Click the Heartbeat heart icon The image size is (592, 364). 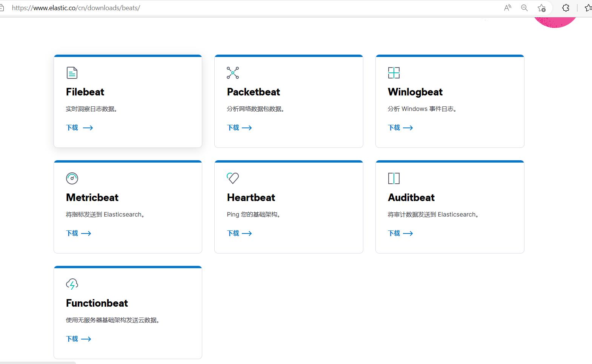[x=233, y=178]
